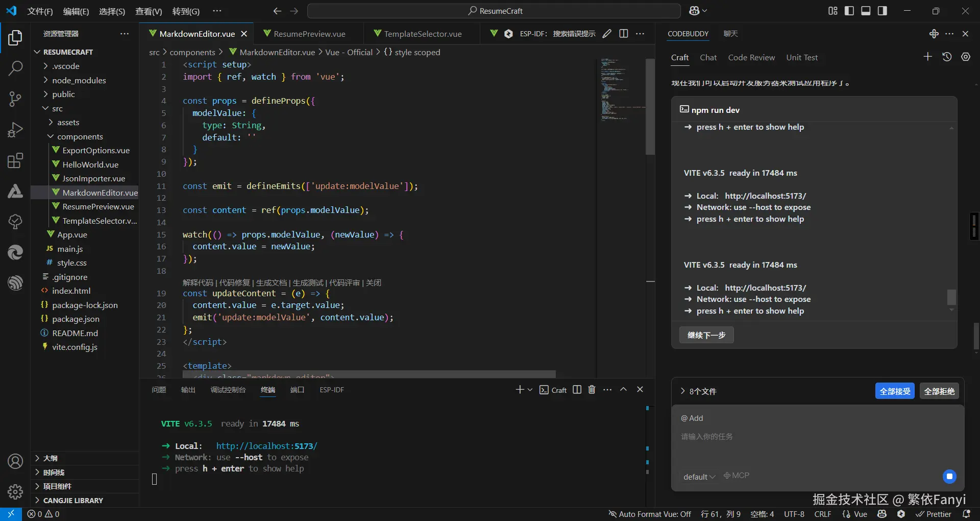The image size is (980, 521).
Task: Click the 全部接受 accept all button
Action: [x=894, y=391]
